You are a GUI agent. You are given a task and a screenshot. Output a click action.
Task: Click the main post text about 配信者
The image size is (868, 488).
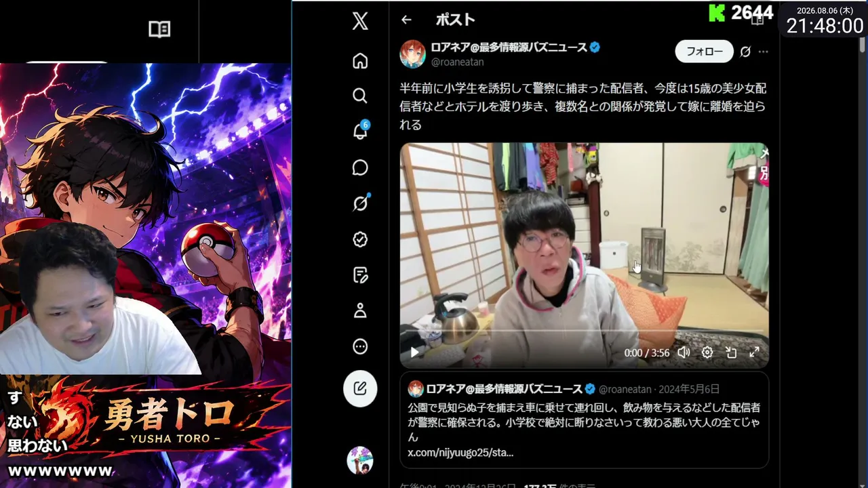[x=583, y=106]
